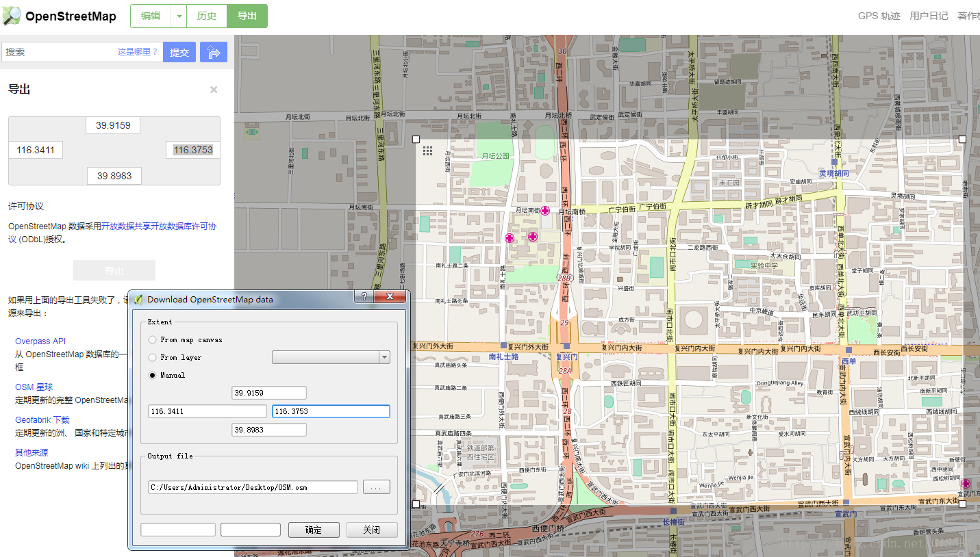
Task: Open the 编辑 dropdown arrow
Action: [x=179, y=16]
